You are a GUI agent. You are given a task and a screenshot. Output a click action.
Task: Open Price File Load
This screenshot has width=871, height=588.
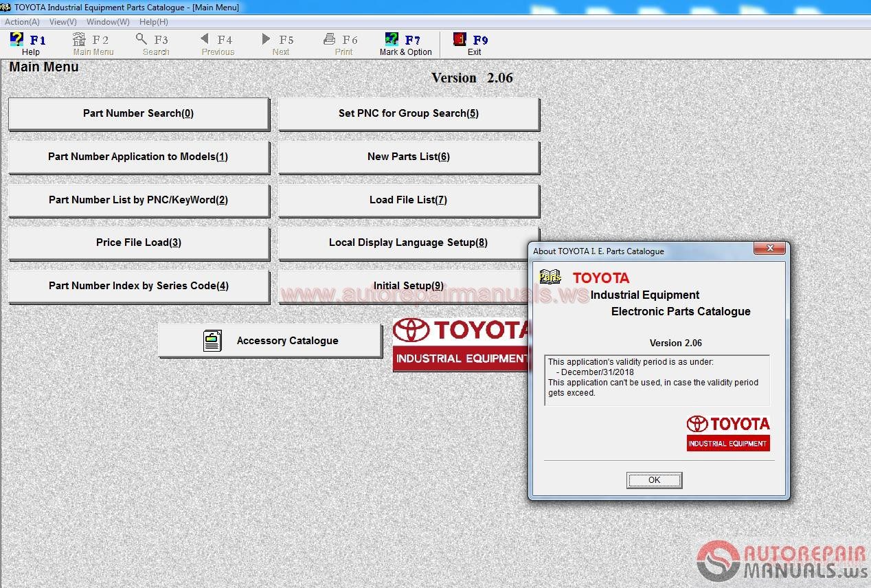[x=137, y=242]
